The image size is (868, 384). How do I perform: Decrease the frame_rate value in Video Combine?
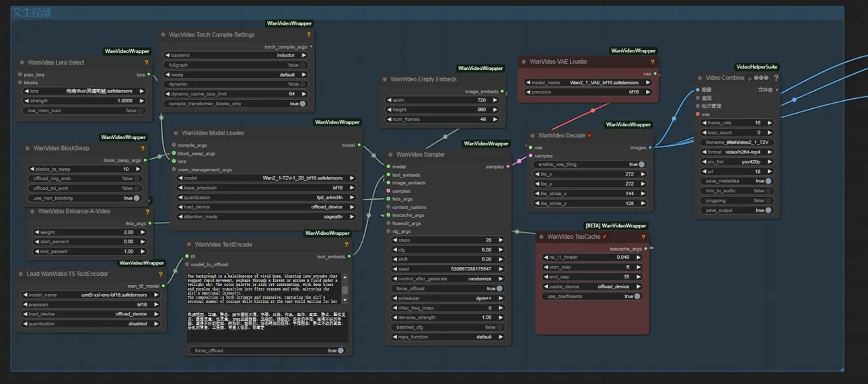pos(704,123)
